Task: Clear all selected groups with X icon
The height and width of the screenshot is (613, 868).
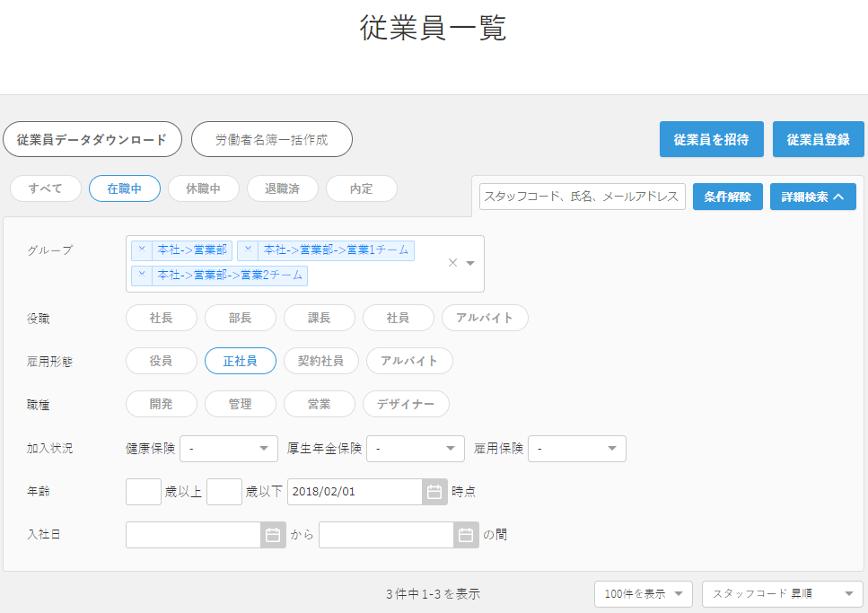Action: [452, 263]
